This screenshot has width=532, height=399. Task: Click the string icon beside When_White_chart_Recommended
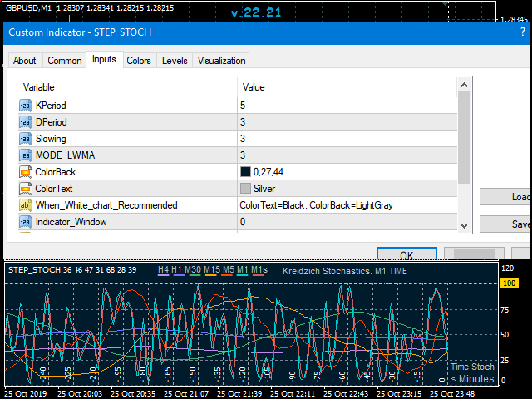click(x=25, y=205)
